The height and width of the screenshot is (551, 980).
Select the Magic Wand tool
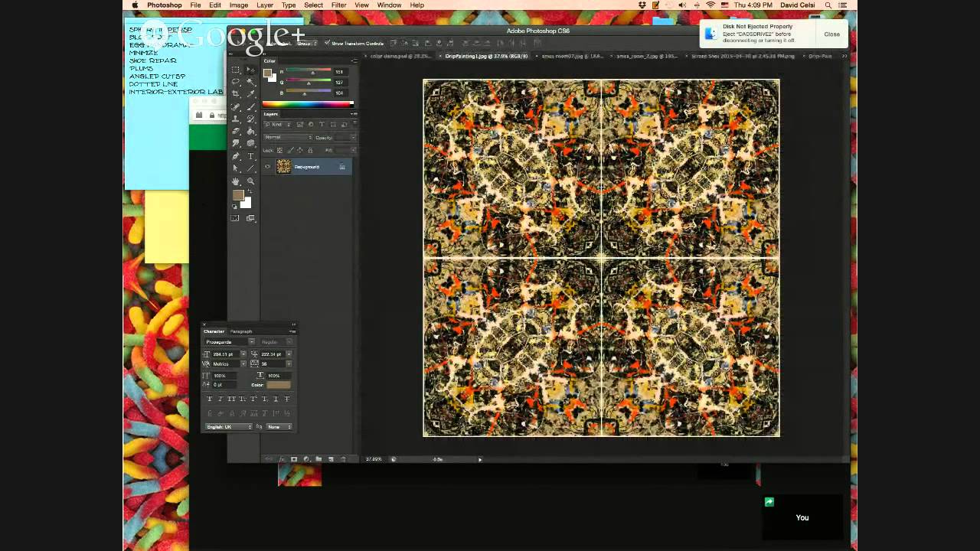250,82
